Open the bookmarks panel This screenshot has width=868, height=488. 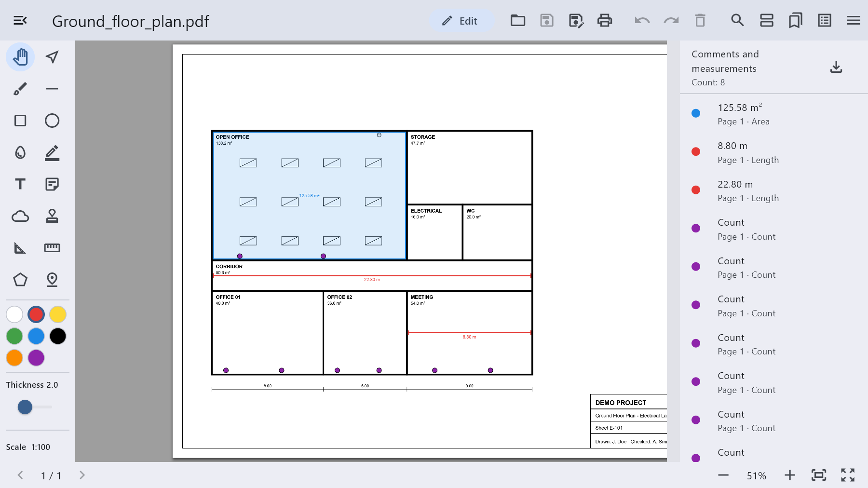796,20
